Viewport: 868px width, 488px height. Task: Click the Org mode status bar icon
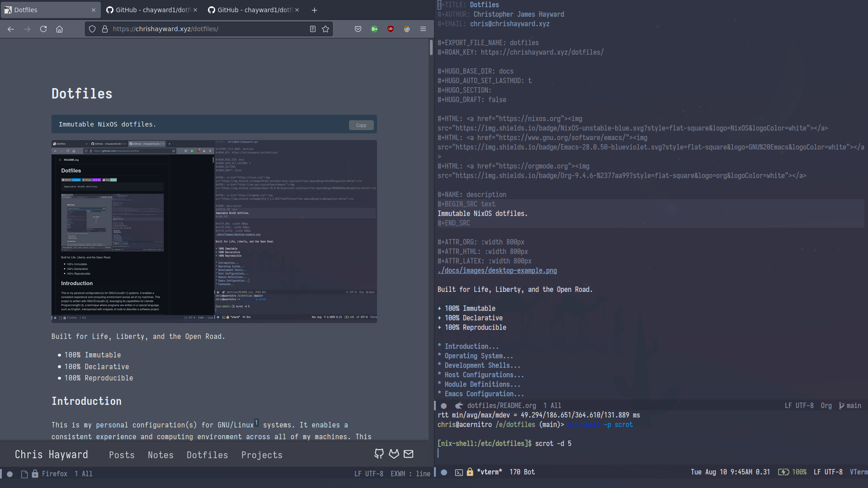pyautogui.click(x=826, y=405)
